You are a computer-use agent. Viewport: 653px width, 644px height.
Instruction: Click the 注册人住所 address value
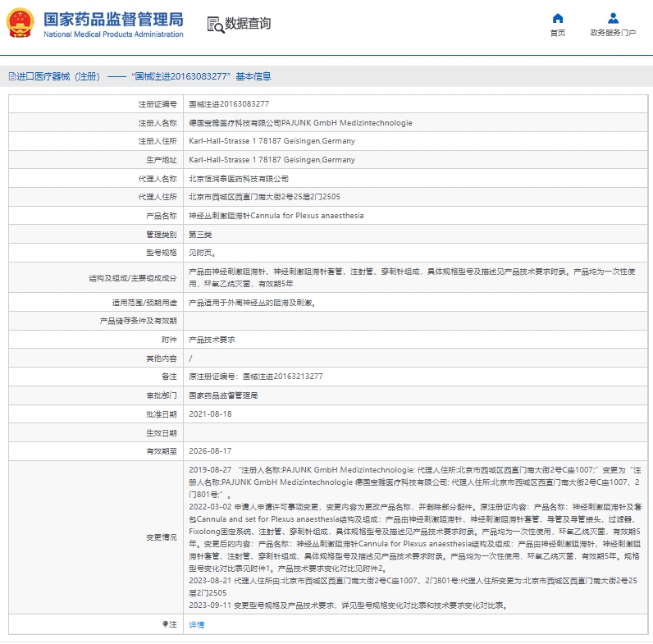[272, 141]
